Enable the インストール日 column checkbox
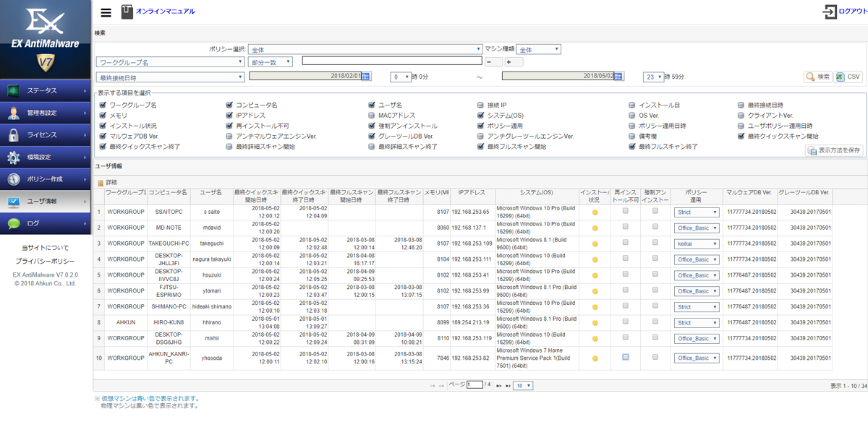 pos(632,105)
